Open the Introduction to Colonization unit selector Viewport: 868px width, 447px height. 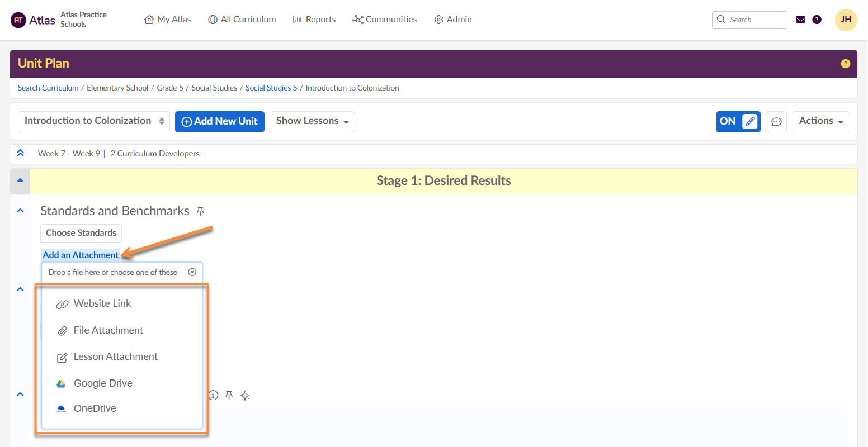pyautogui.click(x=94, y=121)
